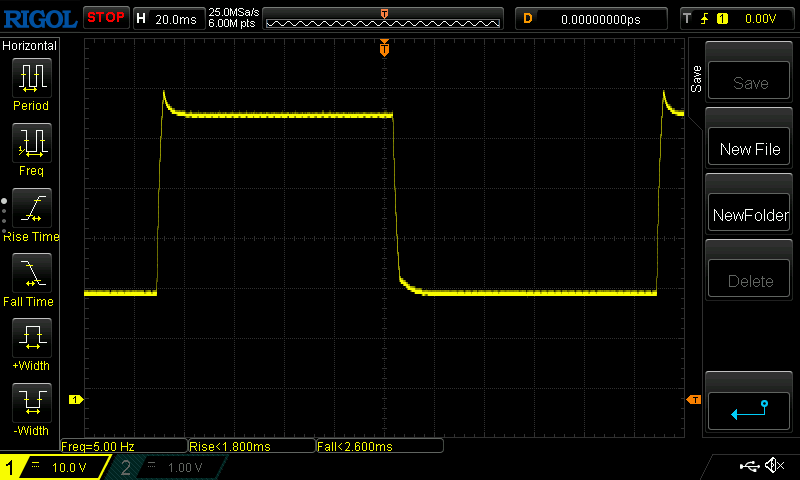This screenshot has height=480, width=800.
Task: Select channel 2 1.00 V tab
Action: coord(167,467)
